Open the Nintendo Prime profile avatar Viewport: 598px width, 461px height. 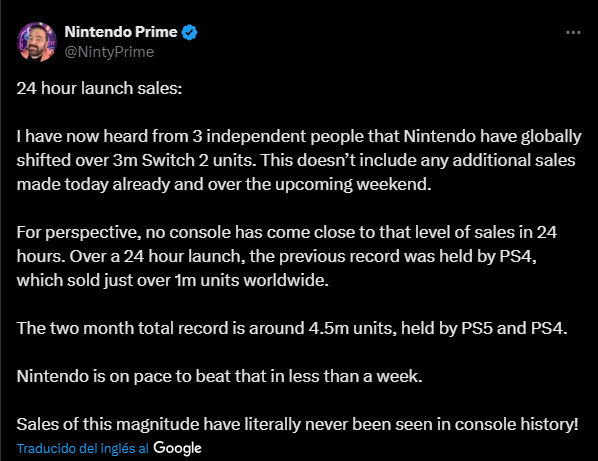click(x=37, y=42)
